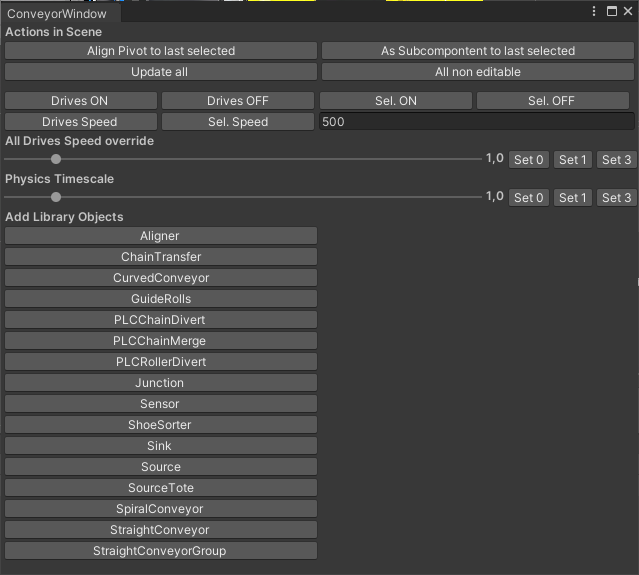Turn all drives ON
The width and height of the screenshot is (639, 575).
pos(81,101)
